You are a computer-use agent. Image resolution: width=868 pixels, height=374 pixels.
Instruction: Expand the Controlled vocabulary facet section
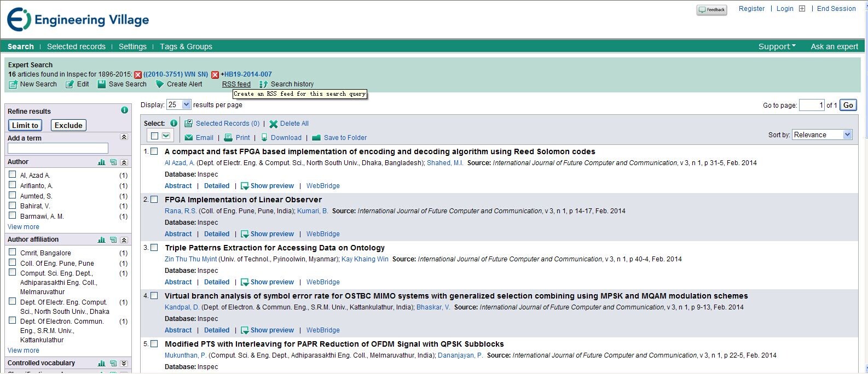[124, 364]
